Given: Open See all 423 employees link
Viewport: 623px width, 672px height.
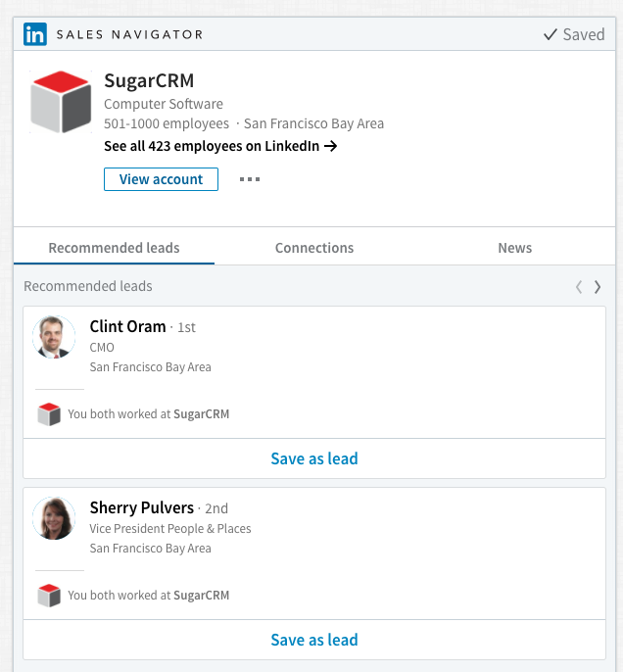Looking at the screenshot, I should pyautogui.click(x=220, y=146).
